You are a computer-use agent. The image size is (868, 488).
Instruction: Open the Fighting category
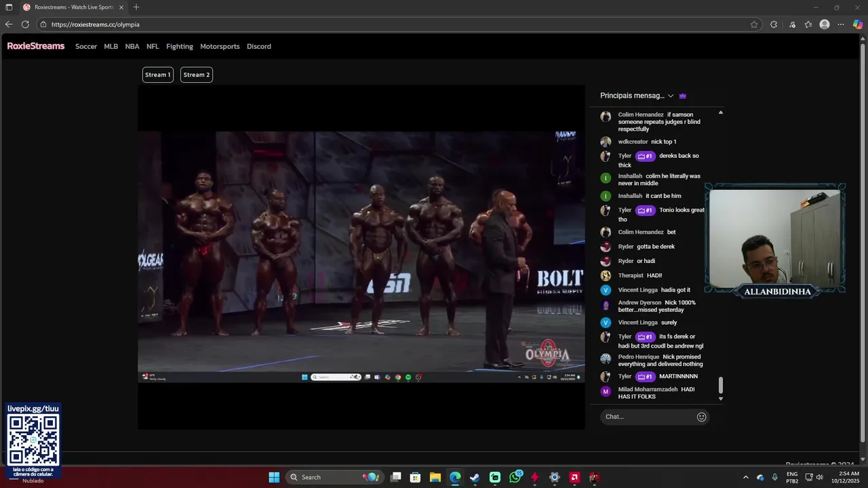coord(180,47)
